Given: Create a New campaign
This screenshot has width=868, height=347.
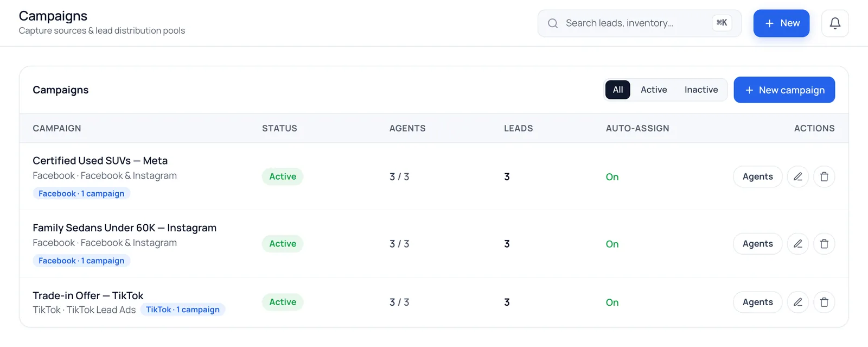Looking at the screenshot, I should (x=784, y=90).
